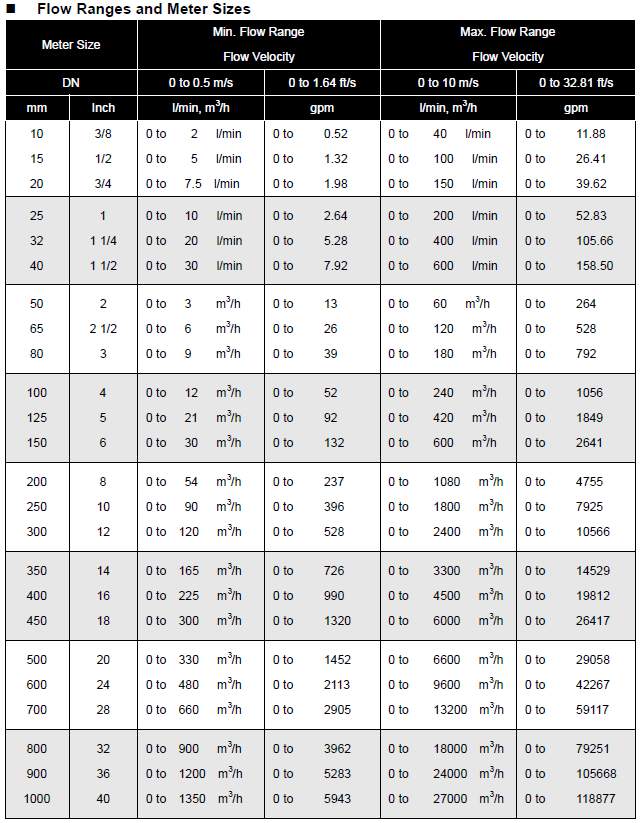This screenshot has width=641, height=823.
Task: Select the Min. Flow Range header
Action: [x=258, y=32]
